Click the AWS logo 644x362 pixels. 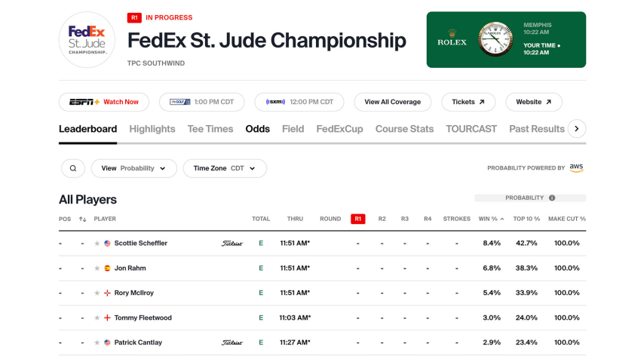(x=576, y=167)
